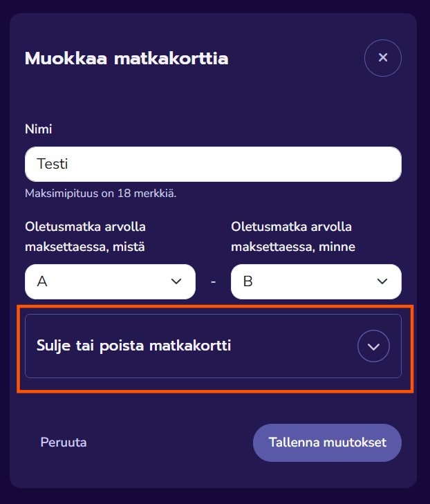Screen dimensions: 430x504
Task: Click the chevron arrow in the A dropdown
Action: (176, 281)
